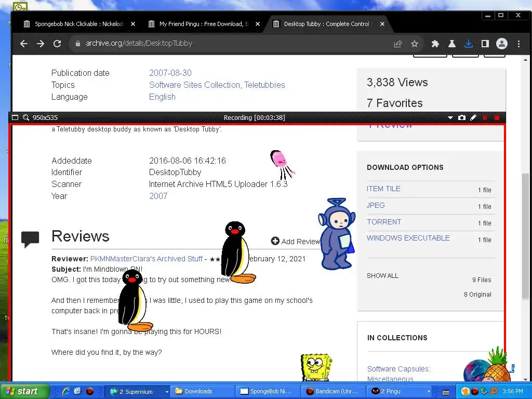The width and height of the screenshot is (532, 399).
Task: Go forward in browser history
Action: click(x=41, y=44)
